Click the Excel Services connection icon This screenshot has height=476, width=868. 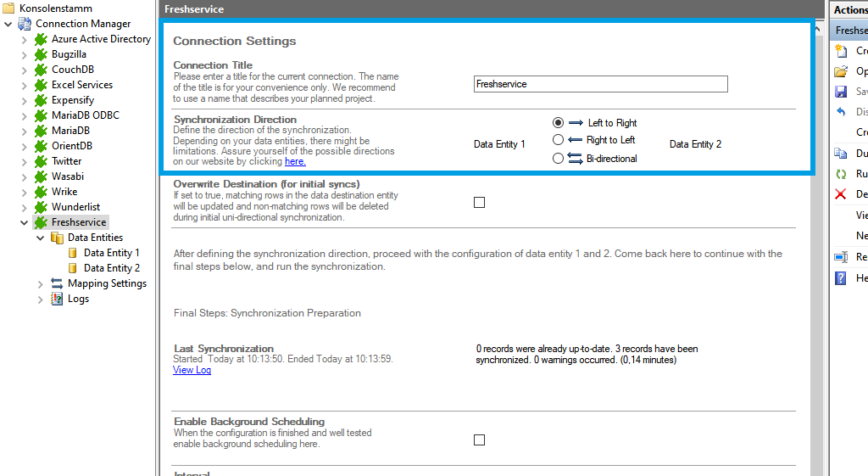(x=41, y=85)
